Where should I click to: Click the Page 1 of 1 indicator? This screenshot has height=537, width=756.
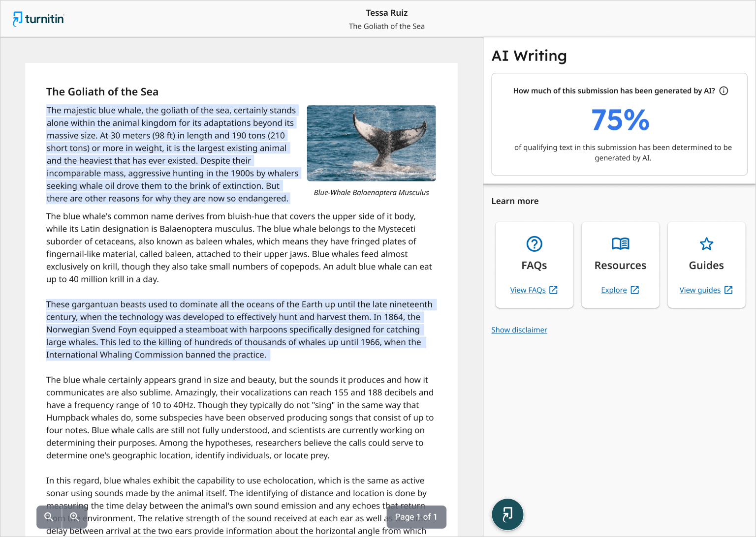click(416, 517)
